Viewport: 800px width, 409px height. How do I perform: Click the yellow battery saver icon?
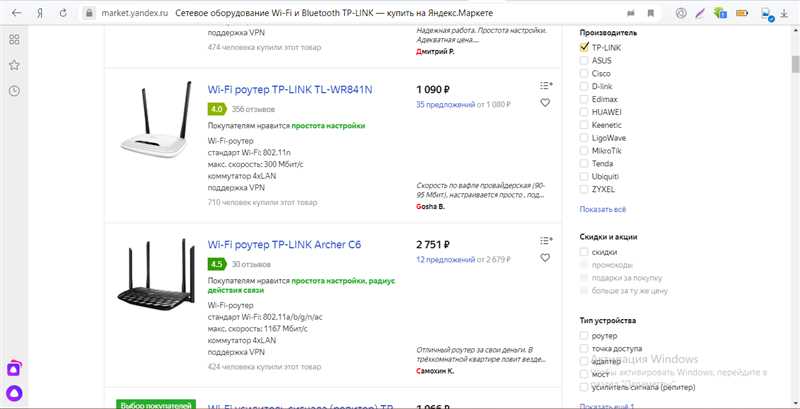pyautogui.click(x=741, y=13)
